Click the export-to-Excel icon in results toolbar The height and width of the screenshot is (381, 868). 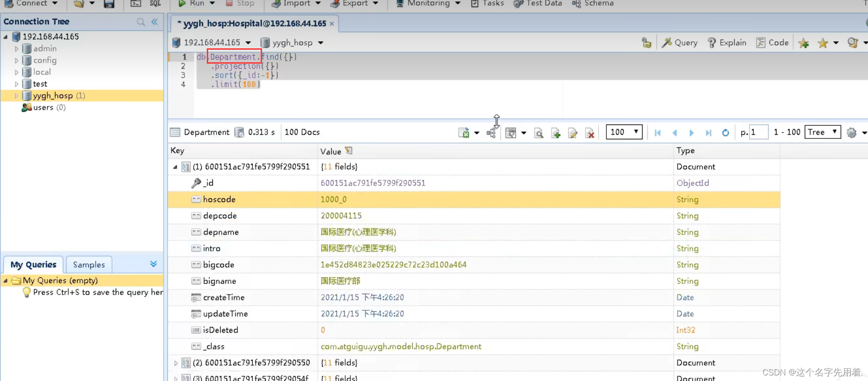(464, 133)
